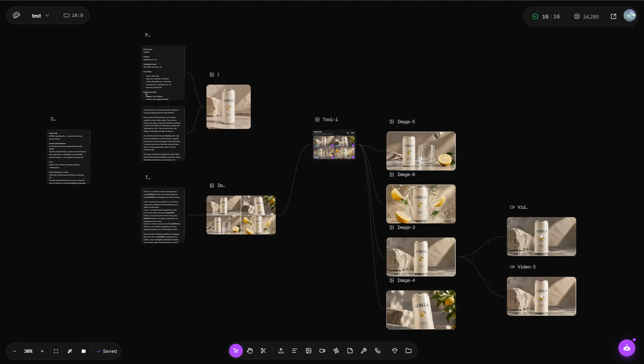Change the 16:9 aspect ratio setting
Image resolution: width=644 pixels, height=364 pixels.
click(x=73, y=15)
